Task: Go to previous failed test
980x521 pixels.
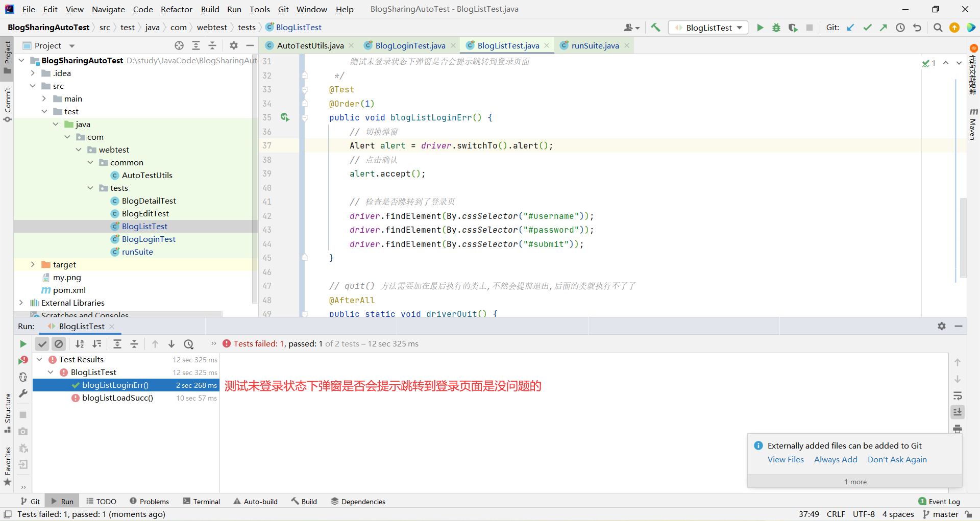Action: point(155,344)
